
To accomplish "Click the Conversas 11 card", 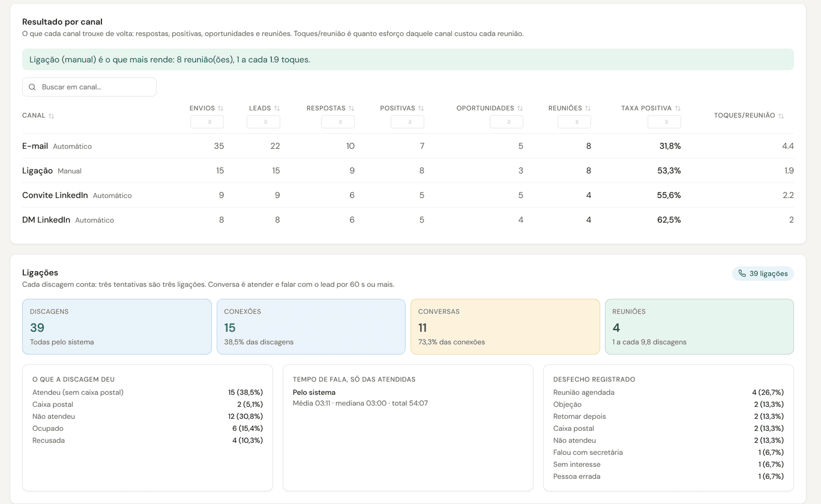I will pyautogui.click(x=505, y=327).
